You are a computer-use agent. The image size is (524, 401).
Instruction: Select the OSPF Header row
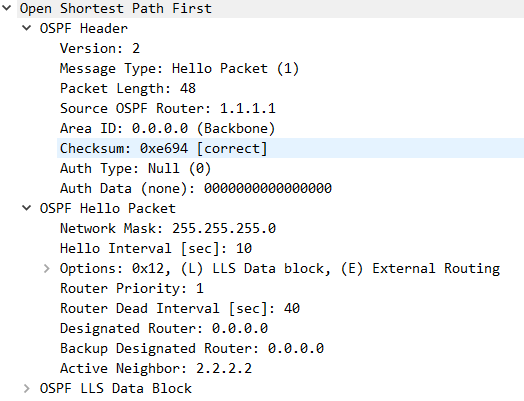tap(84, 28)
